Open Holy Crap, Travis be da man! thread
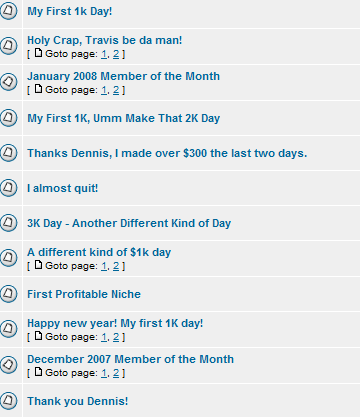Viewport: 360px width, 417px height. point(105,40)
